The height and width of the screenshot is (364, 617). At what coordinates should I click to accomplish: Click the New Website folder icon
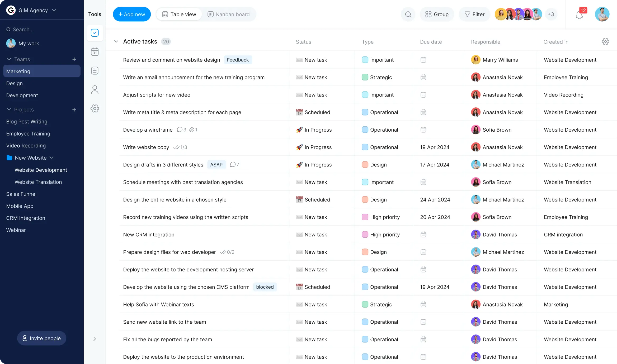pos(10,158)
